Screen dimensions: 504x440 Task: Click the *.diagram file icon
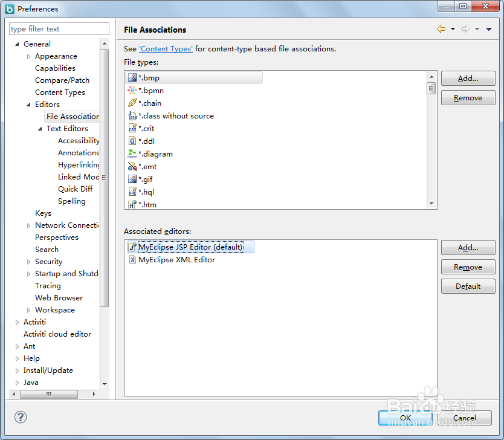[132, 154]
